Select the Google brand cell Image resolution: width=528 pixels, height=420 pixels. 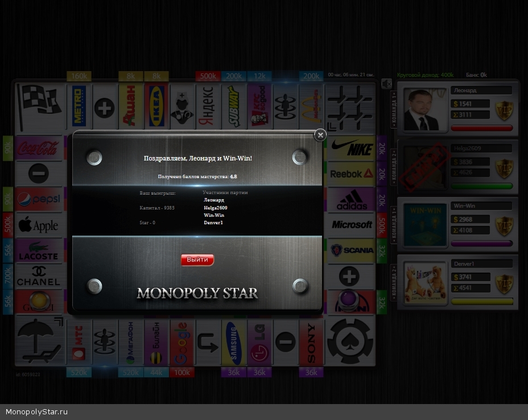[182, 343]
